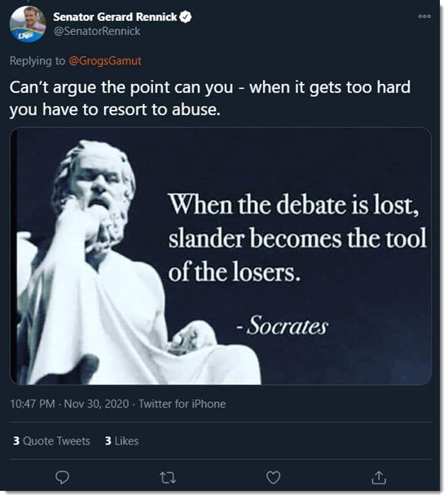Click the '- Socrates' attribution in image
448x499 pixels.
tap(282, 326)
